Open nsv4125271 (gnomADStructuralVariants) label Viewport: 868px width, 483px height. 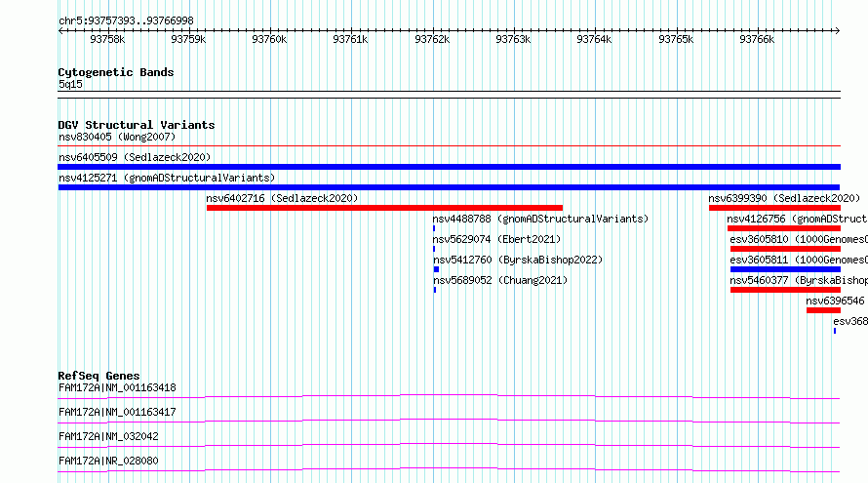167,178
